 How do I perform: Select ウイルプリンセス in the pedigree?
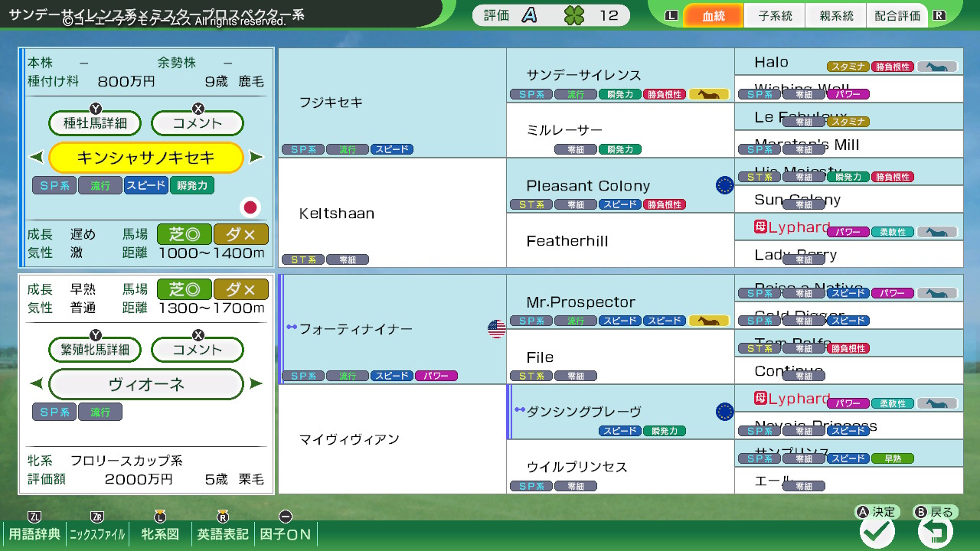pyautogui.click(x=620, y=467)
